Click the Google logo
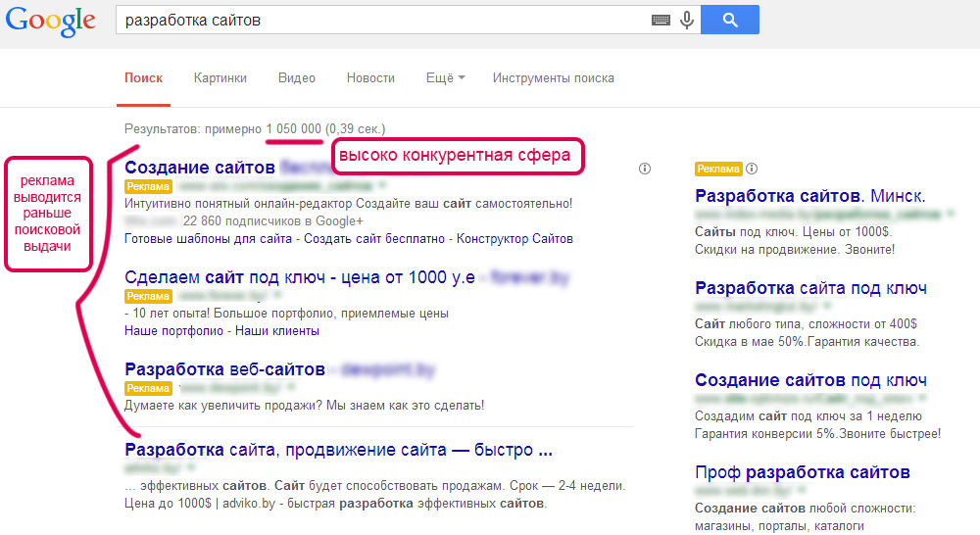The height and width of the screenshot is (535, 980). tap(51, 21)
